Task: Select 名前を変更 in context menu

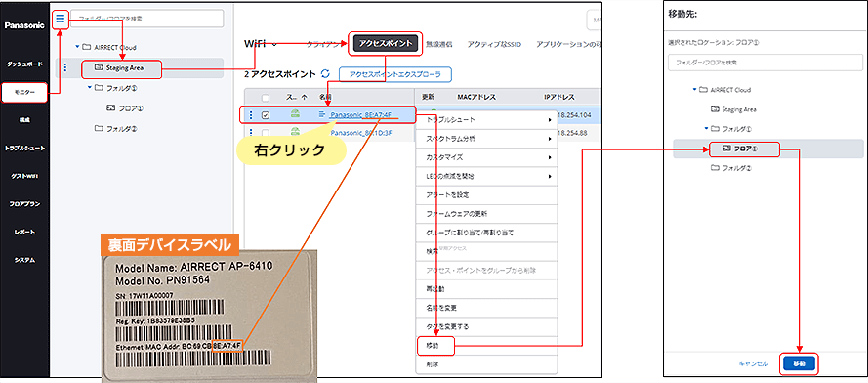Action: (x=486, y=308)
